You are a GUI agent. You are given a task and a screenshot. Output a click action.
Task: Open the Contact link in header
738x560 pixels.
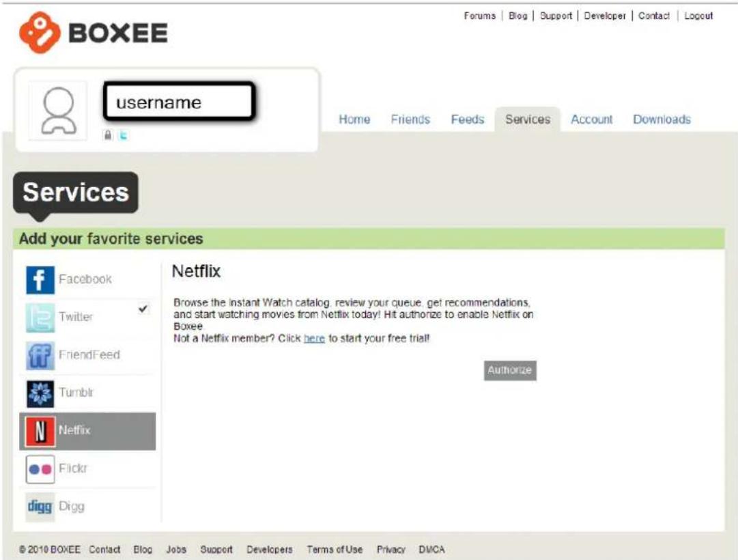654,16
